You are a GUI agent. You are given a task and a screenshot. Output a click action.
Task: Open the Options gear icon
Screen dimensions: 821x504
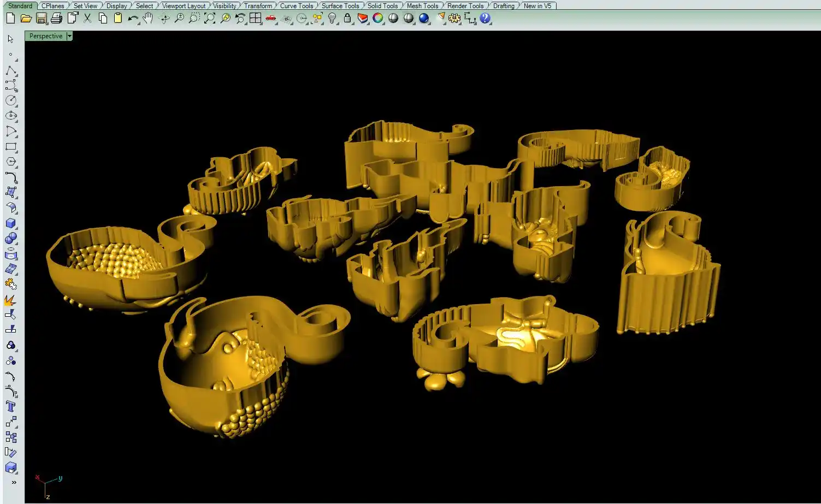454,18
